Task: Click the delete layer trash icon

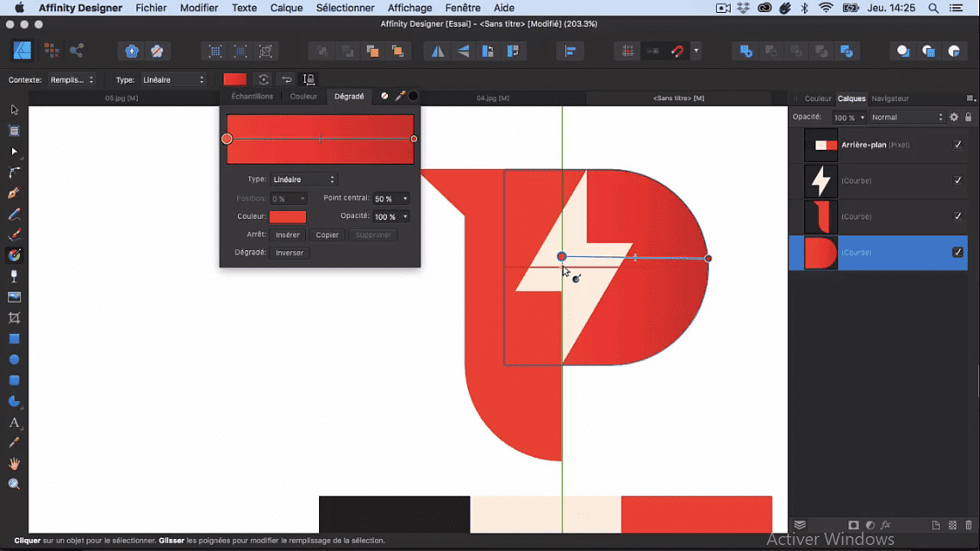Action: (x=968, y=526)
